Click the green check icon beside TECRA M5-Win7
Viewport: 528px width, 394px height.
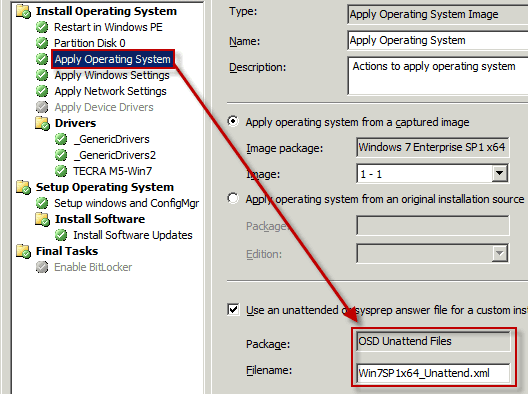click(x=61, y=171)
